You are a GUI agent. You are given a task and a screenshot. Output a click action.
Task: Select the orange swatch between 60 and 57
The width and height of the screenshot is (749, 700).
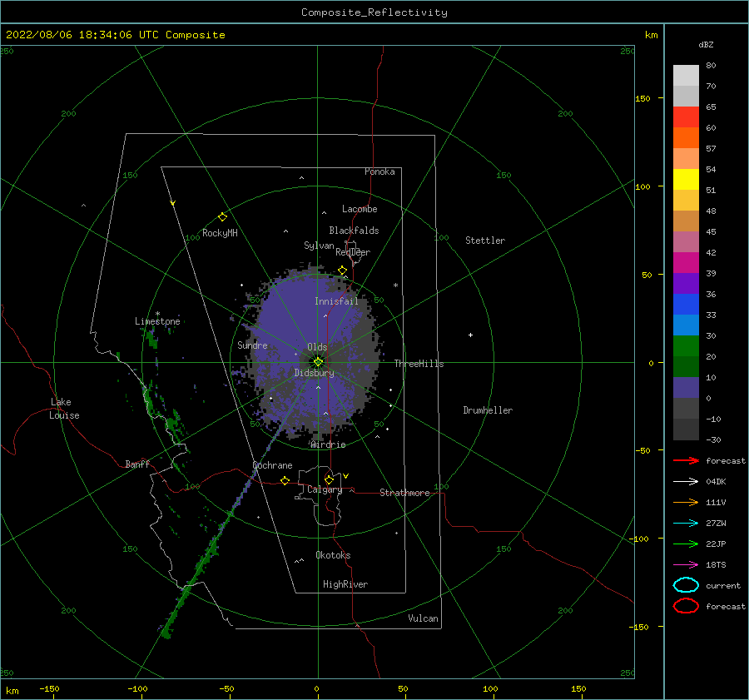[686, 137]
